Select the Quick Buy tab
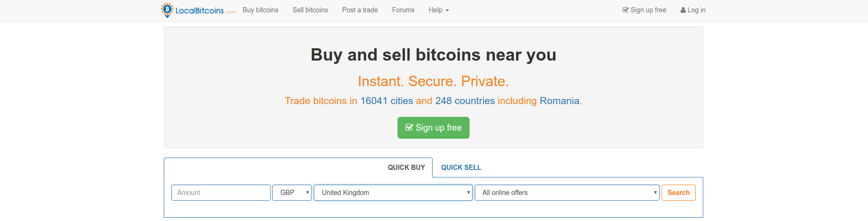868x221 pixels. 406,168
